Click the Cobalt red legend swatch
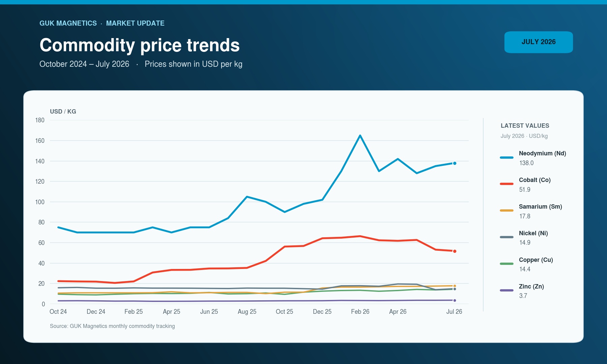Image resolution: width=607 pixels, height=364 pixels. click(507, 184)
